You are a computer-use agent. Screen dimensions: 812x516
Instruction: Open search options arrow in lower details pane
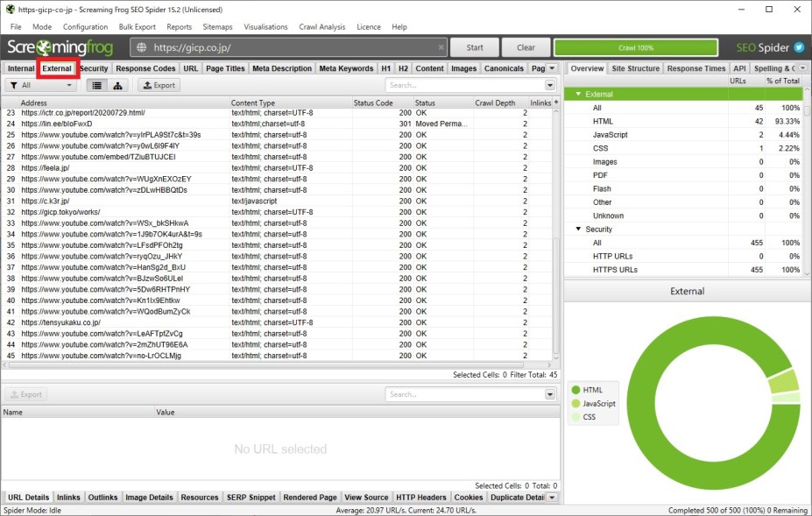[550, 395]
